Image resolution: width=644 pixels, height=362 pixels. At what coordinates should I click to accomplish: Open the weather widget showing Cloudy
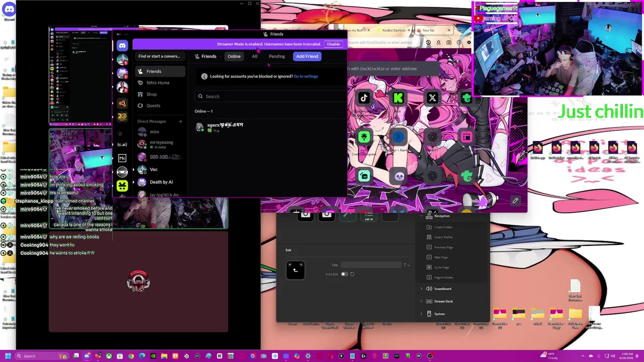tap(550, 356)
